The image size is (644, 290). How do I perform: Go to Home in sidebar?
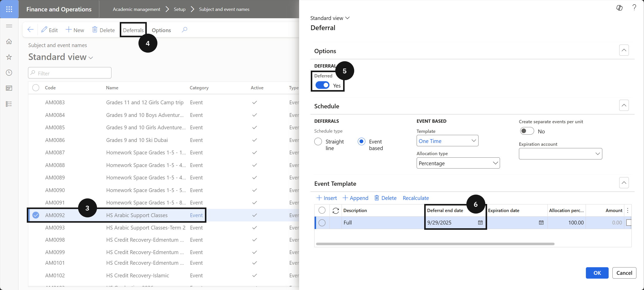click(9, 41)
